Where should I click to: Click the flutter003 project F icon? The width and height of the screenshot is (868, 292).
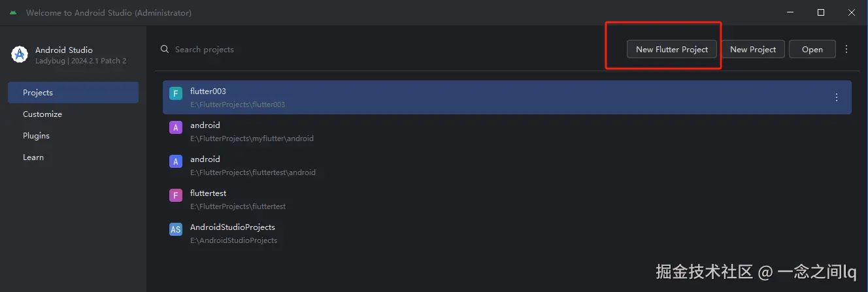175,93
